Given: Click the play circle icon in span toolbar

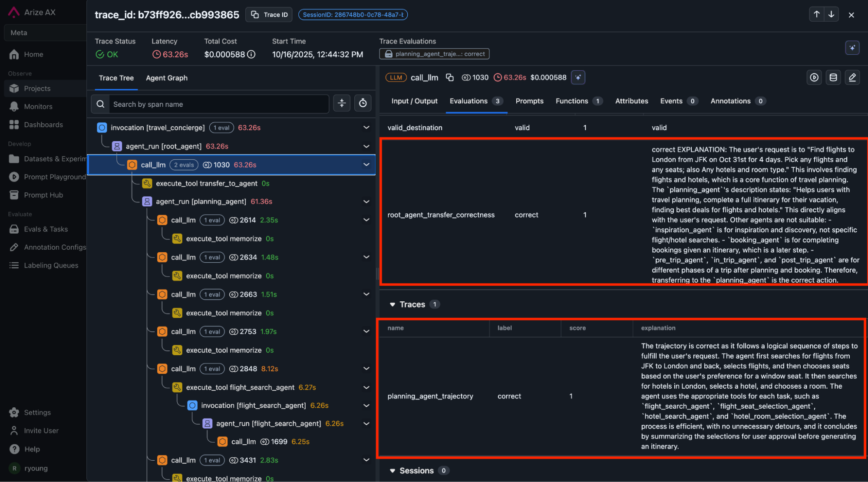Looking at the screenshot, I should coord(814,77).
